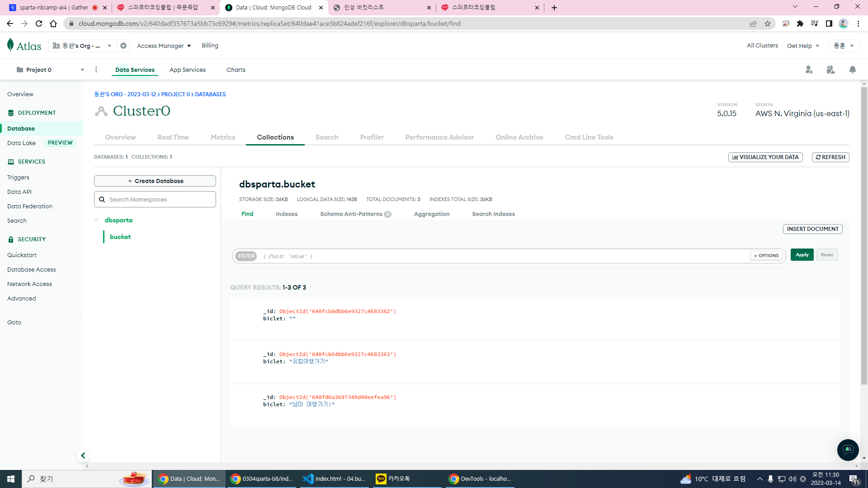Open Database Access in sidebar
Image resolution: width=868 pixels, height=488 pixels.
(x=32, y=269)
